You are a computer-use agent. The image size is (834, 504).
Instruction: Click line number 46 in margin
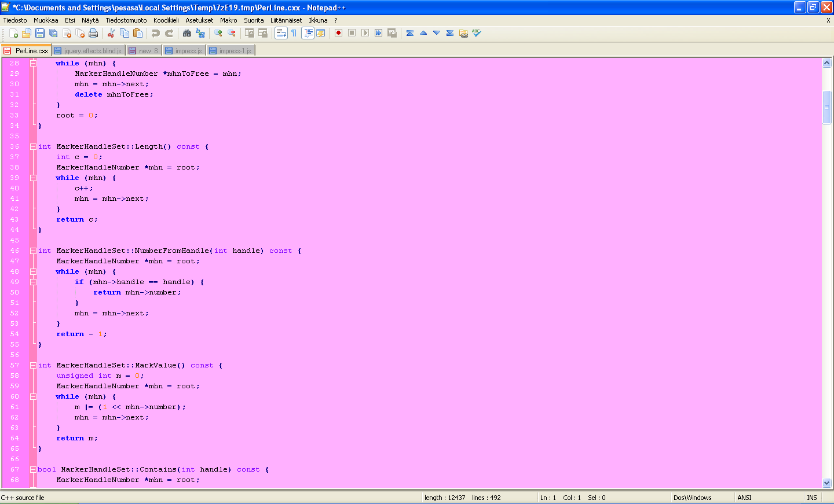(x=14, y=251)
